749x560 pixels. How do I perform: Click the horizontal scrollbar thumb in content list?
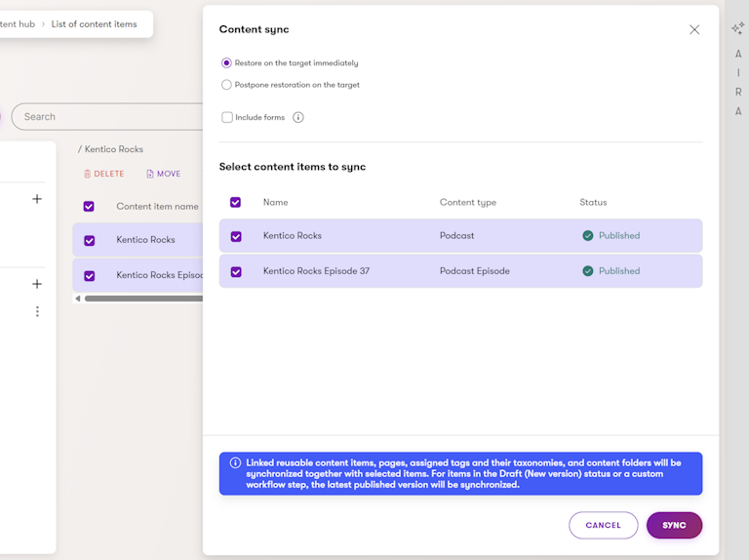pos(143,299)
